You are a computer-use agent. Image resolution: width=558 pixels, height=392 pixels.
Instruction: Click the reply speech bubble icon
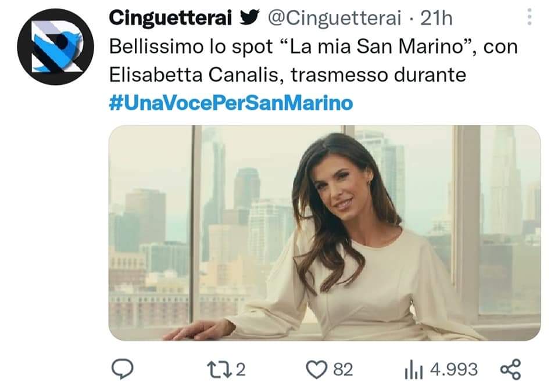(x=123, y=369)
